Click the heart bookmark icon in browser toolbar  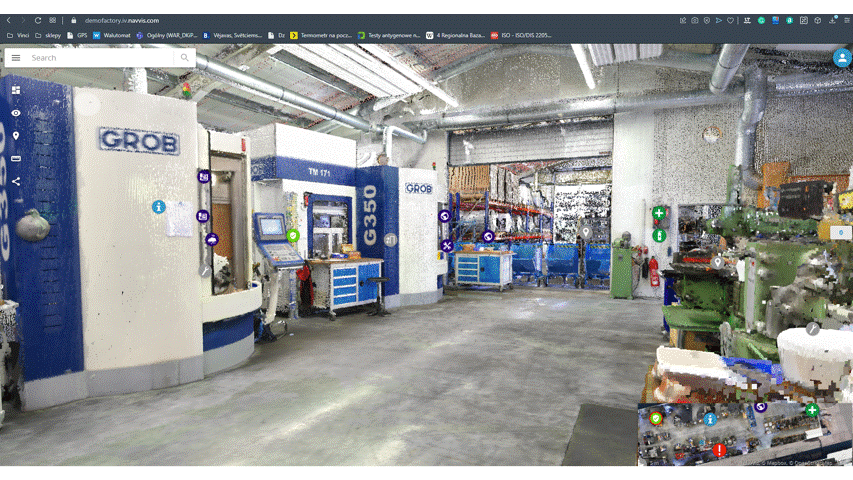731,20
